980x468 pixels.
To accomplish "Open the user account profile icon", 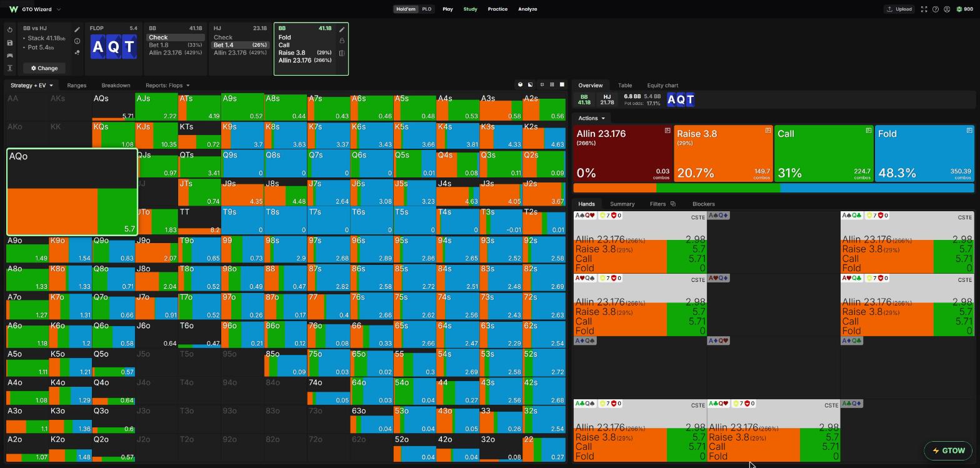I will coord(947,9).
